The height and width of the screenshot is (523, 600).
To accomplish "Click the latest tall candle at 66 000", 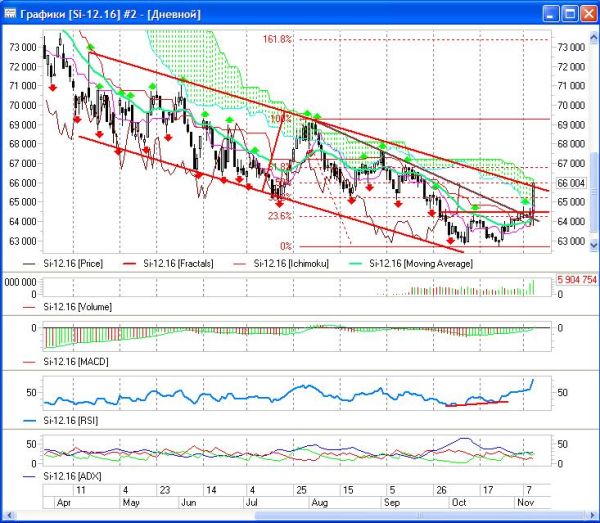I will pyautogui.click(x=533, y=203).
